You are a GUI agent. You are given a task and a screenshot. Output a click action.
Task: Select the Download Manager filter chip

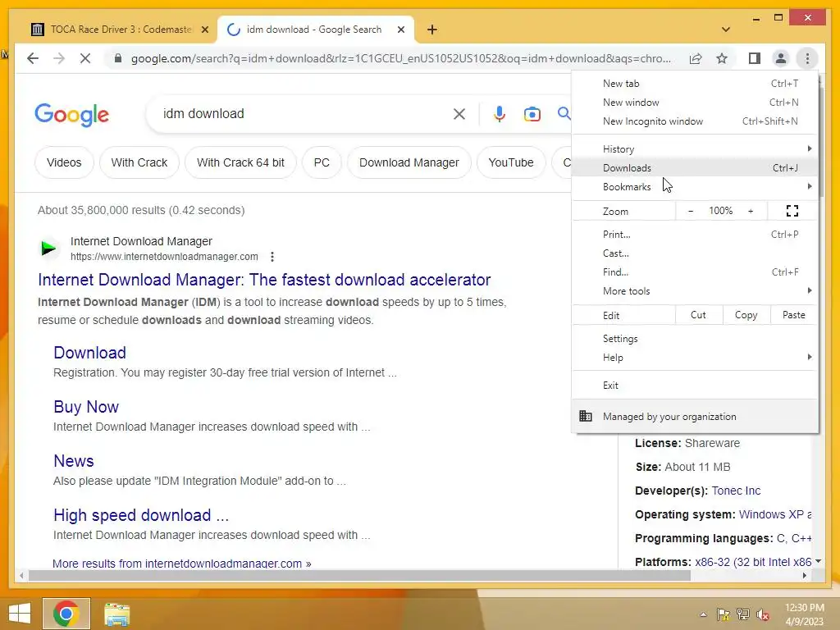coord(409,162)
